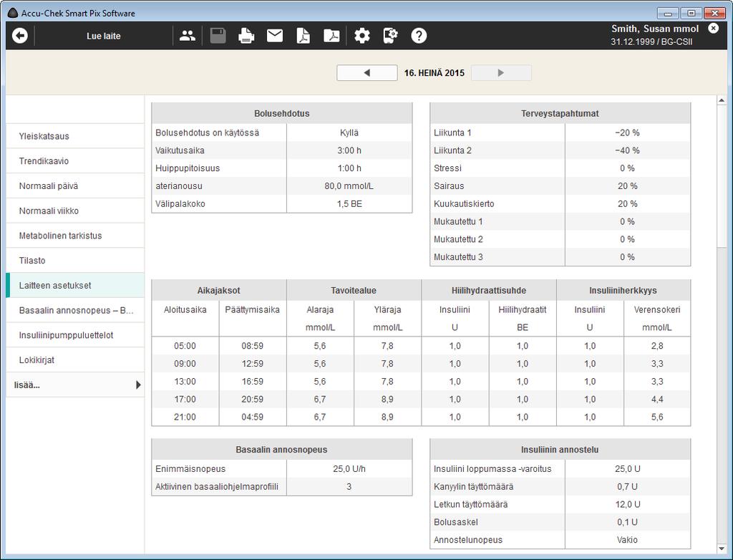
Task: Click the Insuliinin annostelu table header
Action: tap(560, 450)
